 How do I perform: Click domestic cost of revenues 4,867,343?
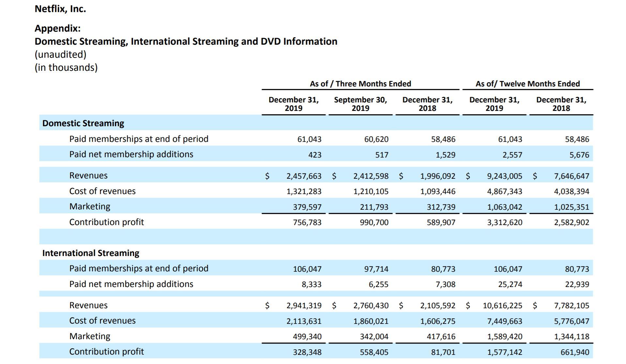pos(504,191)
